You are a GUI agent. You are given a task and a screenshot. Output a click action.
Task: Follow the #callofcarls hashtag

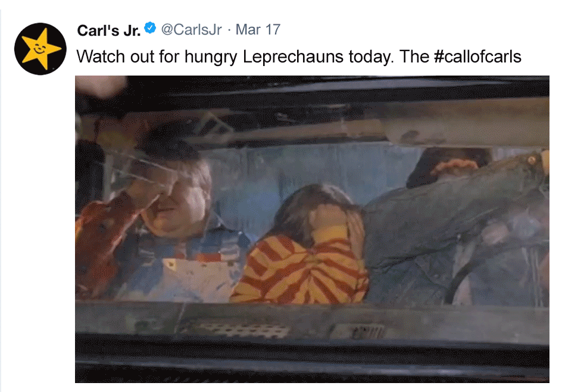point(477,57)
